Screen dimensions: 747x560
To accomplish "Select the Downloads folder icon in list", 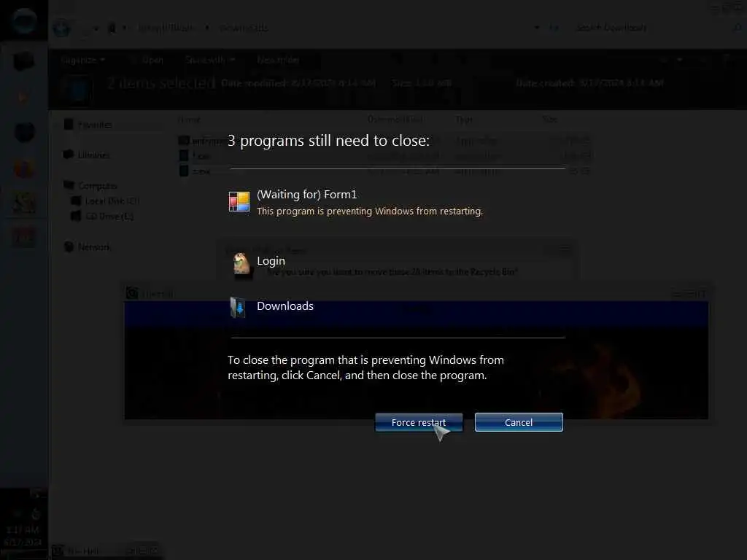I will 238,307.
